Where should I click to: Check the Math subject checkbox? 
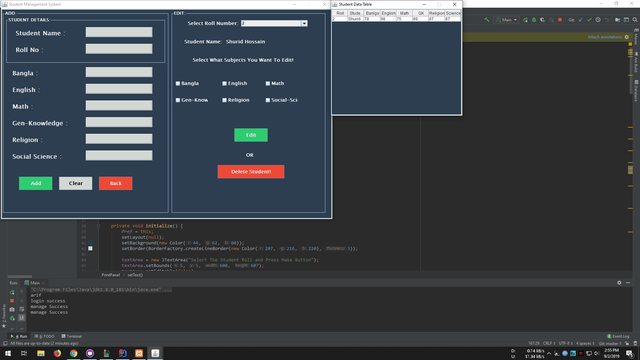coord(268,83)
